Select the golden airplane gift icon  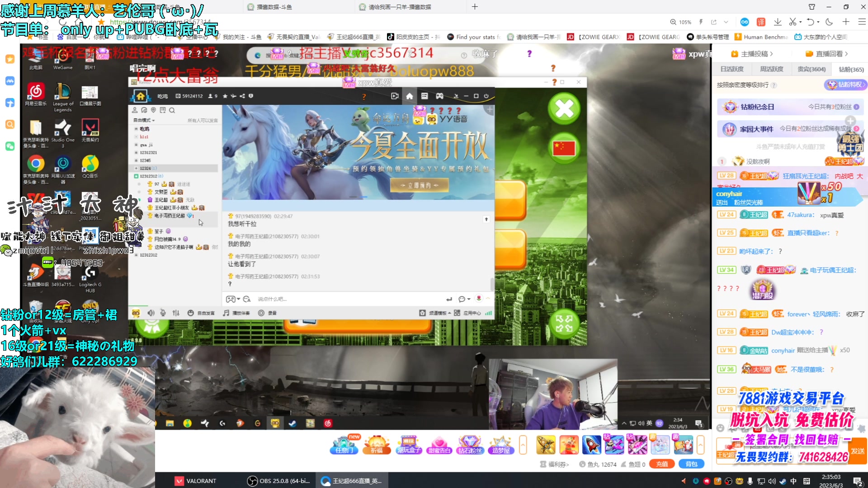pos(546,445)
